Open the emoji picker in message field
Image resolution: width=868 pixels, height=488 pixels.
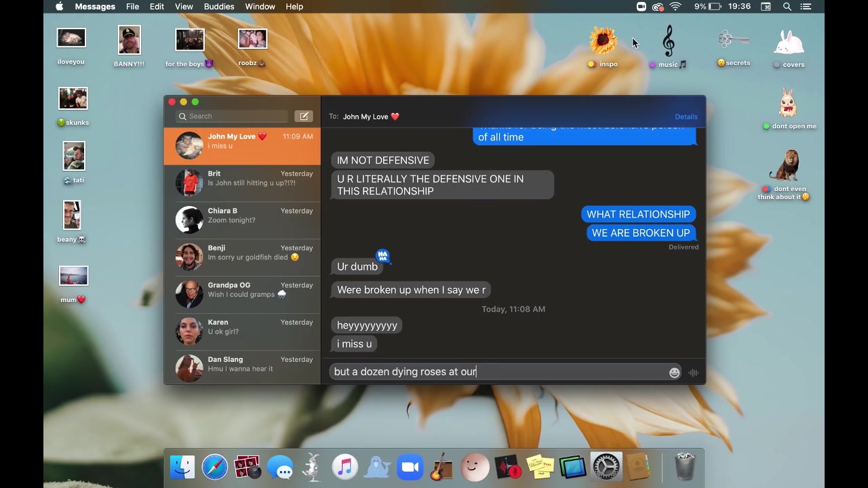click(x=674, y=373)
